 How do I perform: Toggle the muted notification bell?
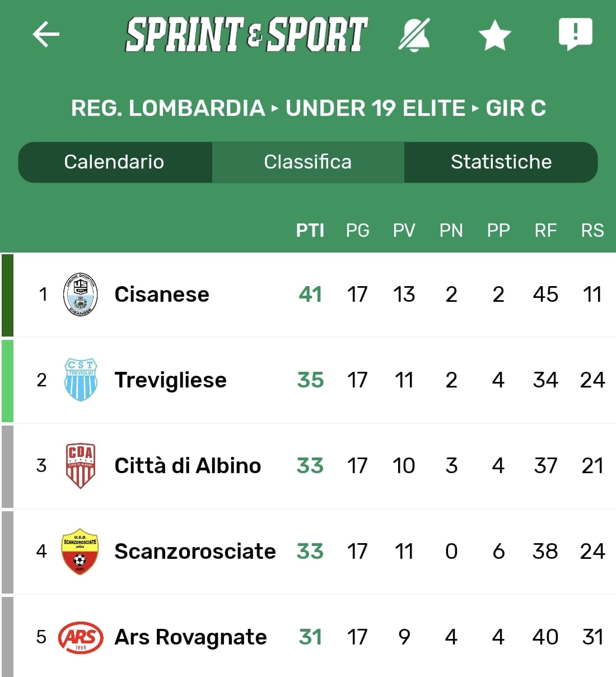(414, 35)
